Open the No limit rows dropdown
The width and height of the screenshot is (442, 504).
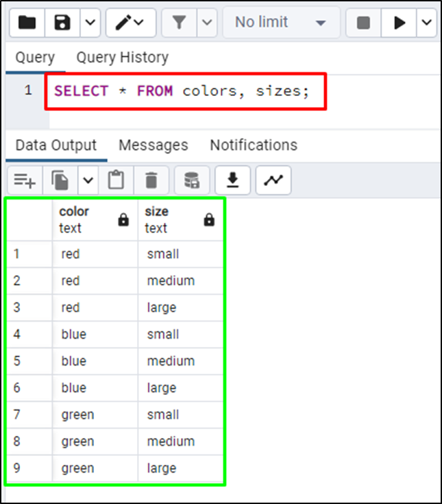coord(281,23)
